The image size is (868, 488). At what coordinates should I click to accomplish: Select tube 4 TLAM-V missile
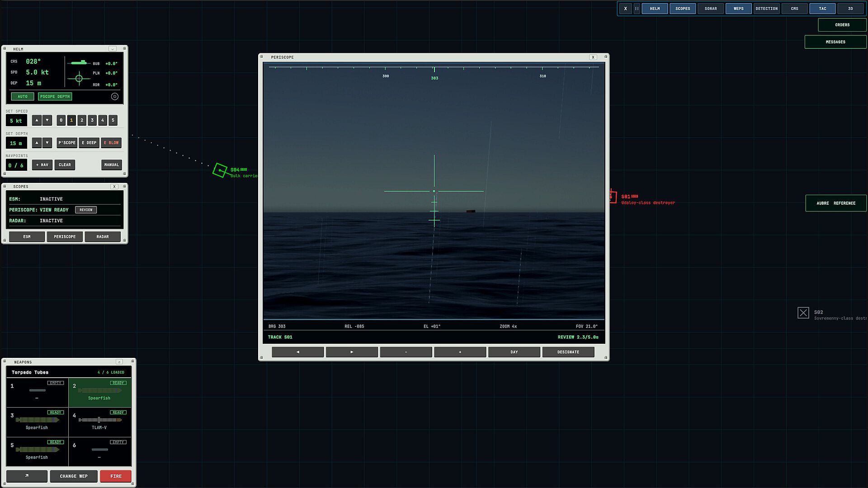tap(100, 422)
